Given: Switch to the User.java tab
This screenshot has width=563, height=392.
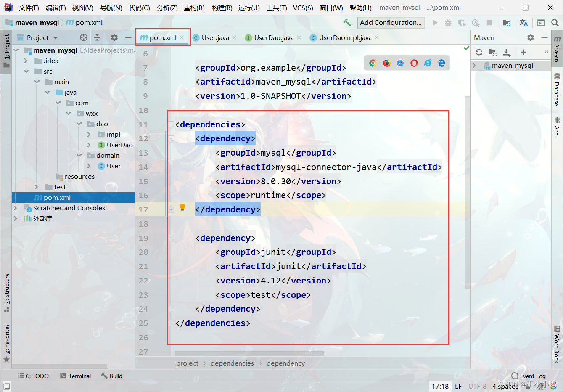Looking at the screenshot, I should [x=215, y=37].
